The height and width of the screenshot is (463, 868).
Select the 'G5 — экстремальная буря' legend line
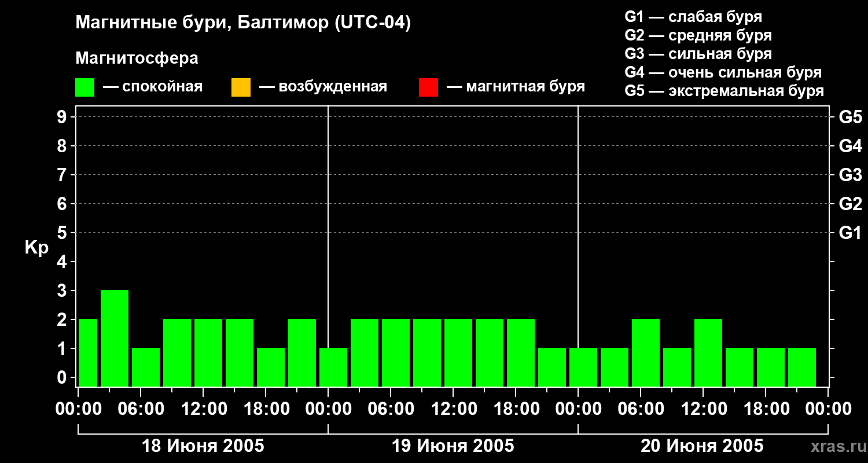[x=724, y=91]
